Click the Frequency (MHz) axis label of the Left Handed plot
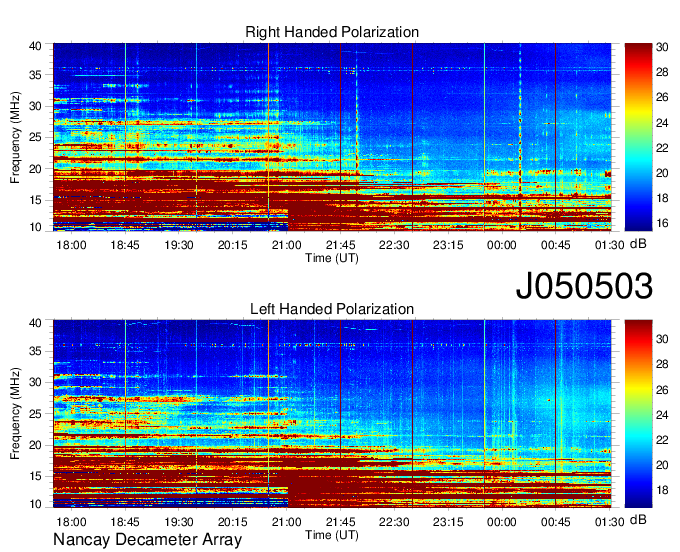 [x=15, y=414]
